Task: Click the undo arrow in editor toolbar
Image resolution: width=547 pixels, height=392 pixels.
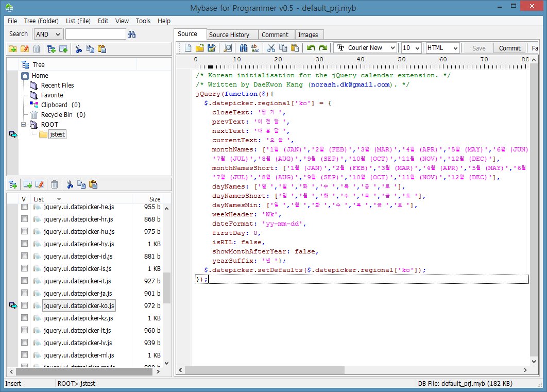Action: [x=311, y=48]
